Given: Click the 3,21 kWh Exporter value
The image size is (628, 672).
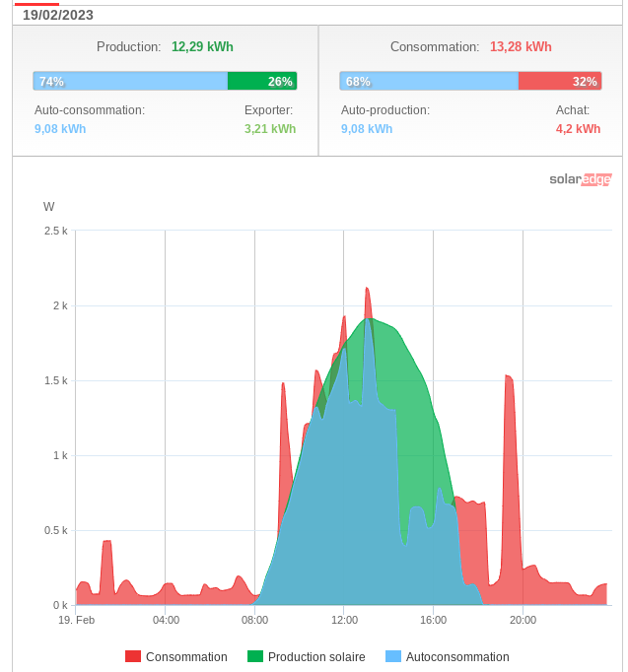Looking at the screenshot, I should click(270, 128).
